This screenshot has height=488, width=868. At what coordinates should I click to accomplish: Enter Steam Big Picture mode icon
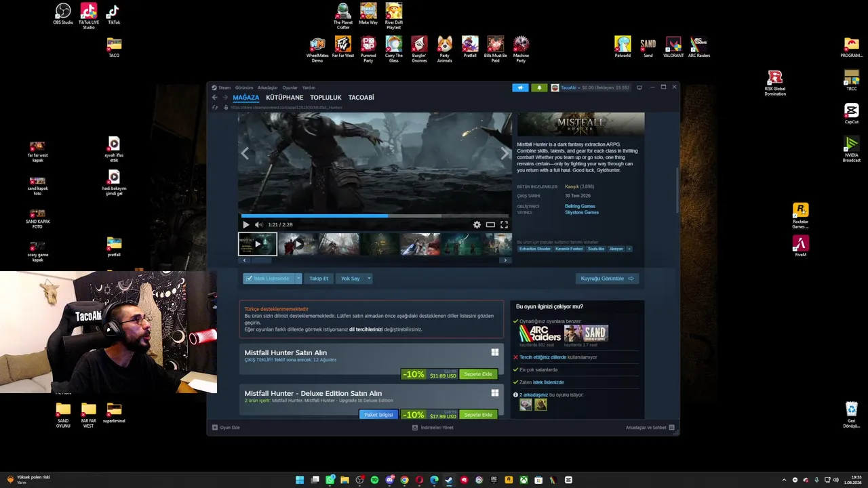[x=639, y=87]
